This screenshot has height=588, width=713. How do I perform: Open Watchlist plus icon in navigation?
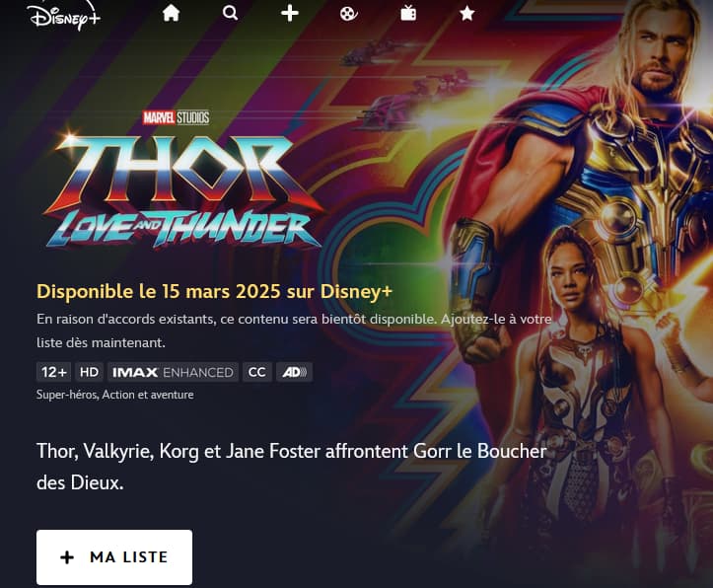[x=290, y=13]
